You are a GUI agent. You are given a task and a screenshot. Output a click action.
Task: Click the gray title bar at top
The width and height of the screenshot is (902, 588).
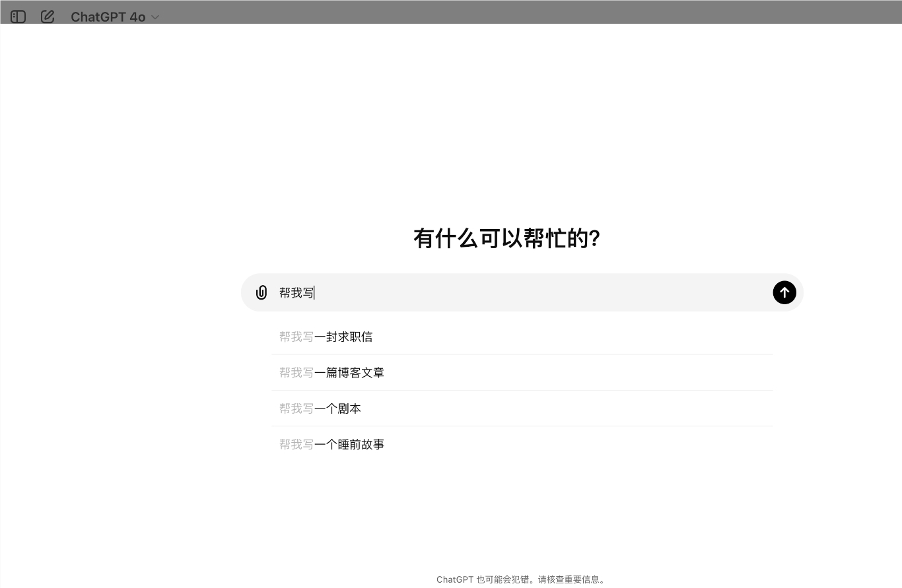pyautogui.click(x=462, y=11)
